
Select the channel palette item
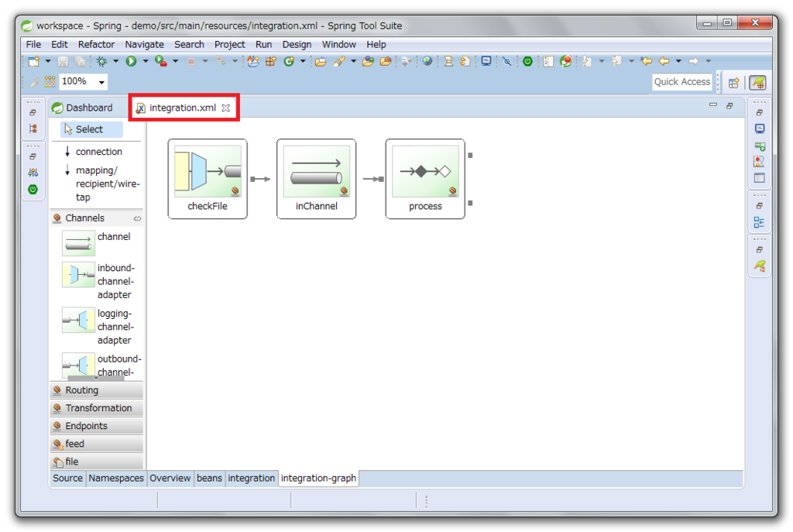[x=96, y=242]
